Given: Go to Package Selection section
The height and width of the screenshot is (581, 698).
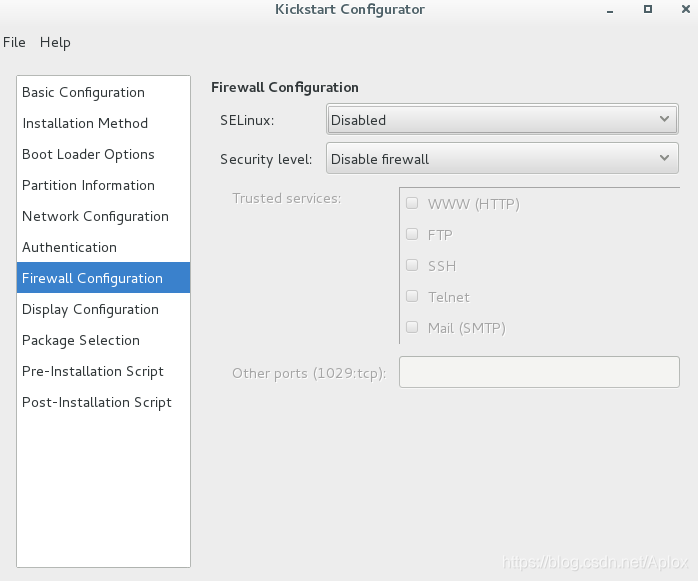Looking at the screenshot, I should click(x=103, y=340).
